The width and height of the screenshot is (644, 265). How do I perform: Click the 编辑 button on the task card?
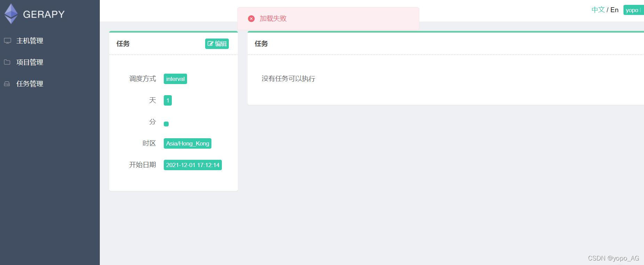click(217, 43)
